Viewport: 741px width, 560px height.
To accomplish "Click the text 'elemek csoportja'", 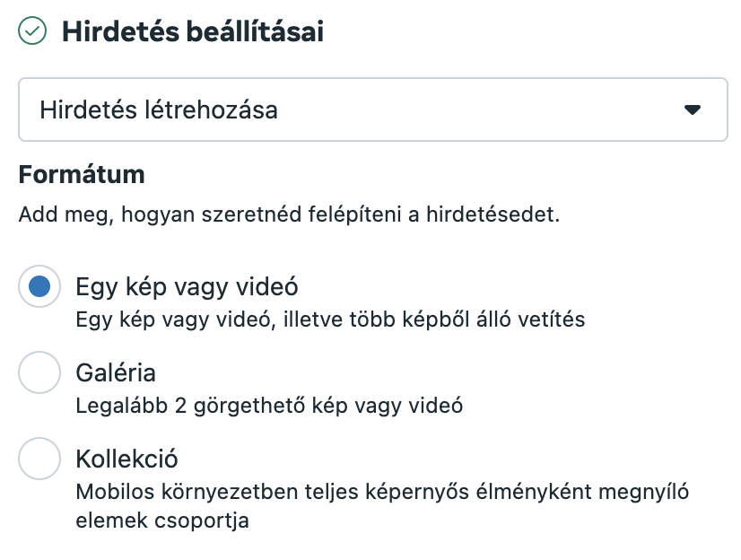I will 162,521.
